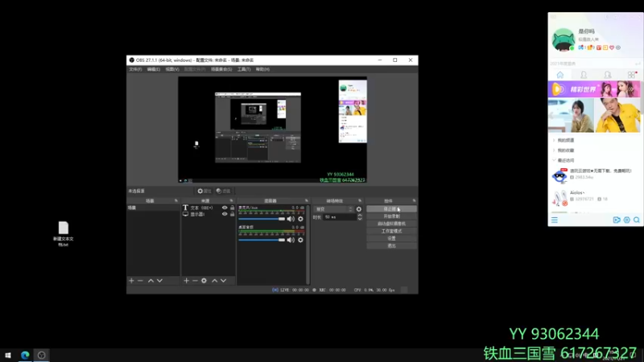Decrease transition duration with down arrow

pos(360,219)
